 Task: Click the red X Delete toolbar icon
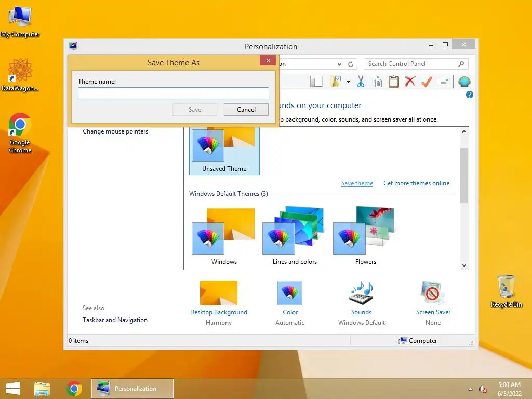pos(410,82)
